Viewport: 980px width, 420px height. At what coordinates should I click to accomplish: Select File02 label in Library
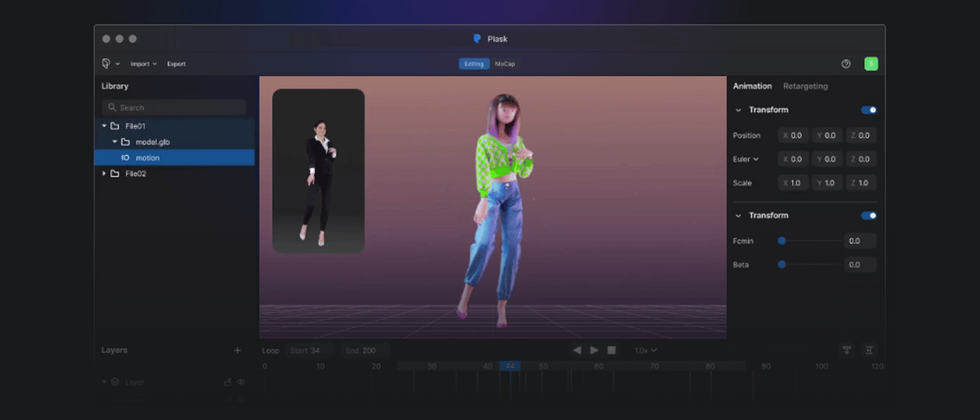tap(136, 174)
